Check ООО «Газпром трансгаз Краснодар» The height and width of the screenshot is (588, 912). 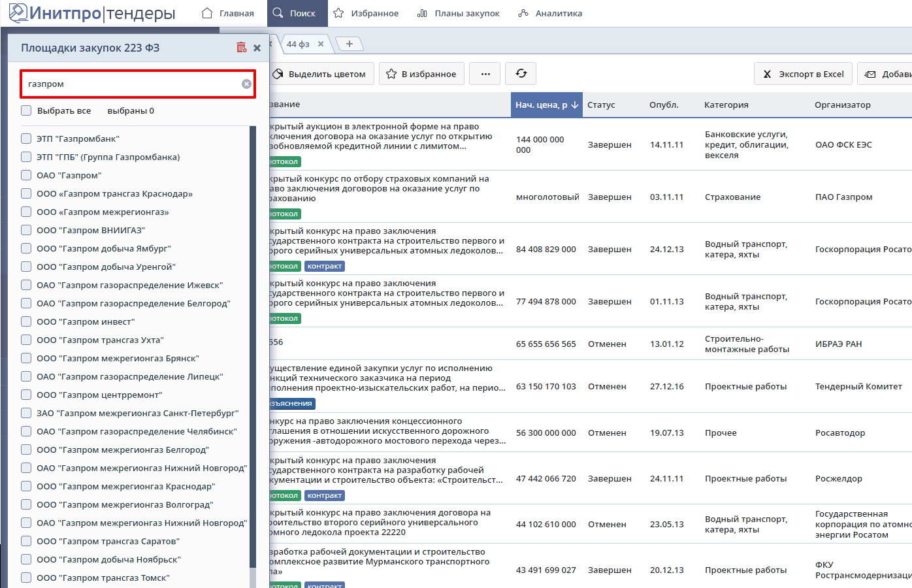click(26, 193)
